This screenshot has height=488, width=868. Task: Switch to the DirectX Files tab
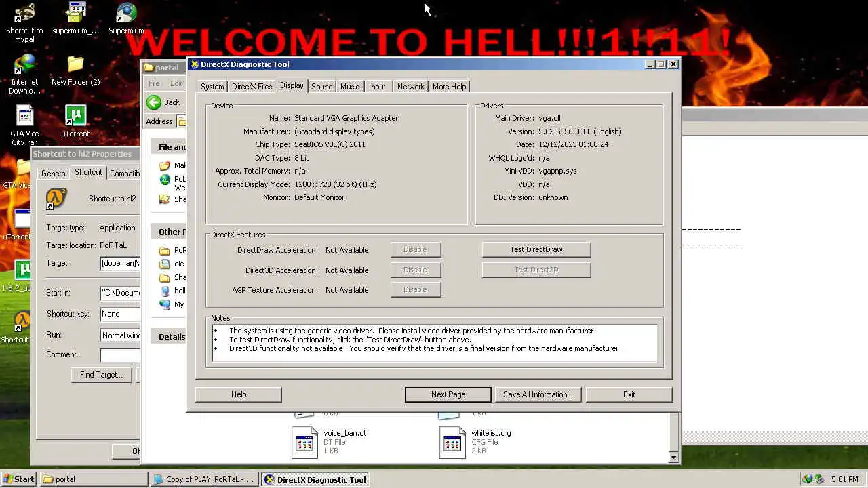tap(252, 87)
